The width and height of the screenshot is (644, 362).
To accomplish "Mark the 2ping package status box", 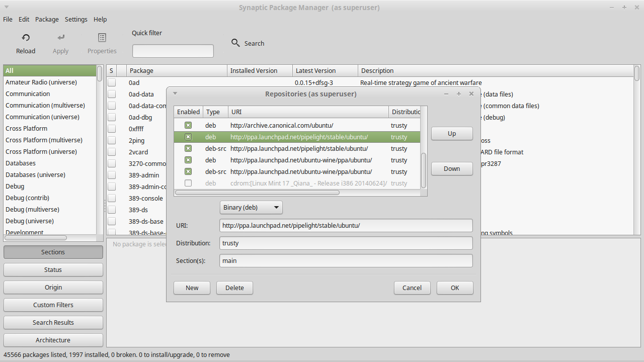I will coord(112,140).
